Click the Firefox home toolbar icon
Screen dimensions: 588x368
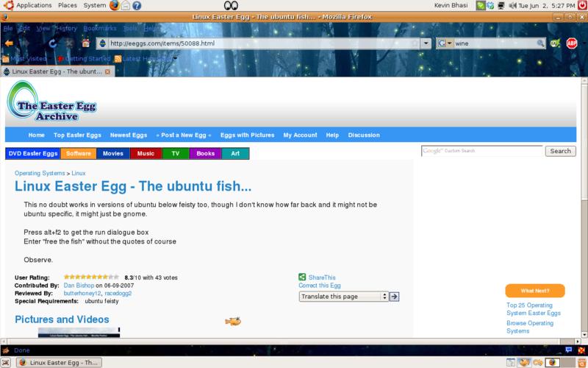86,43
